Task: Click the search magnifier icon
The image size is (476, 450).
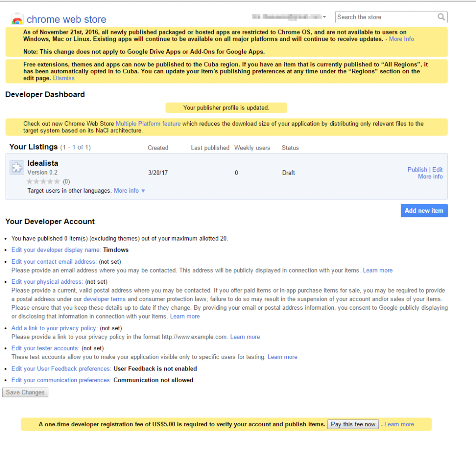Action: tap(441, 17)
